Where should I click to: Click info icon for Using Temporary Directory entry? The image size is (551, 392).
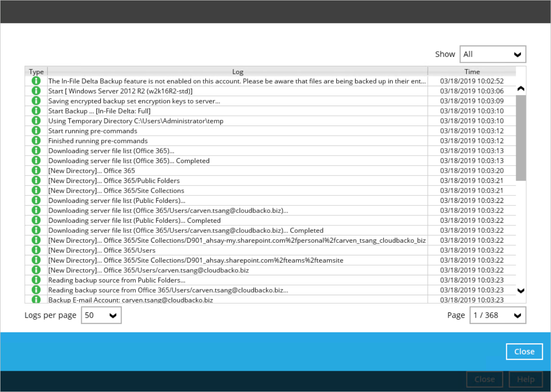(36, 121)
